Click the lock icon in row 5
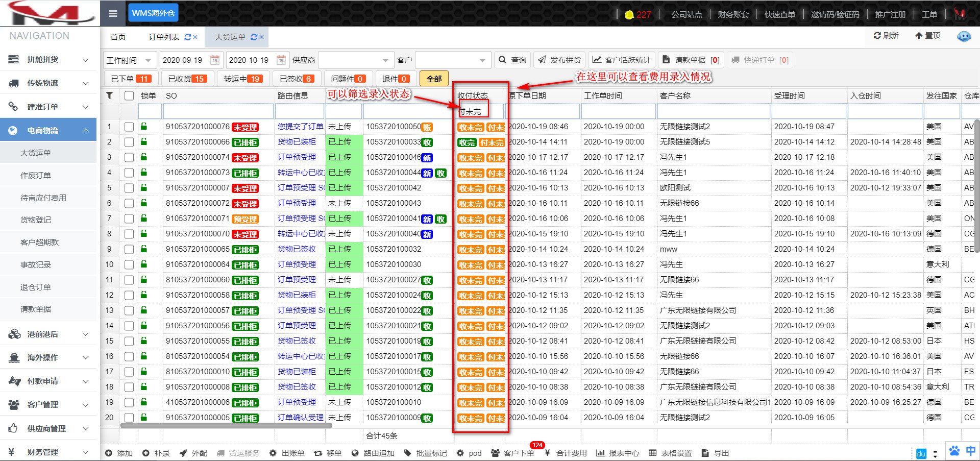The height and width of the screenshot is (461, 980). (x=144, y=187)
